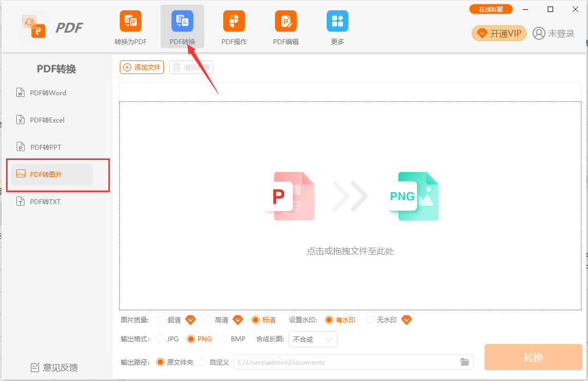Choose JPG output format
The height and width of the screenshot is (381, 588).
pos(160,339)
